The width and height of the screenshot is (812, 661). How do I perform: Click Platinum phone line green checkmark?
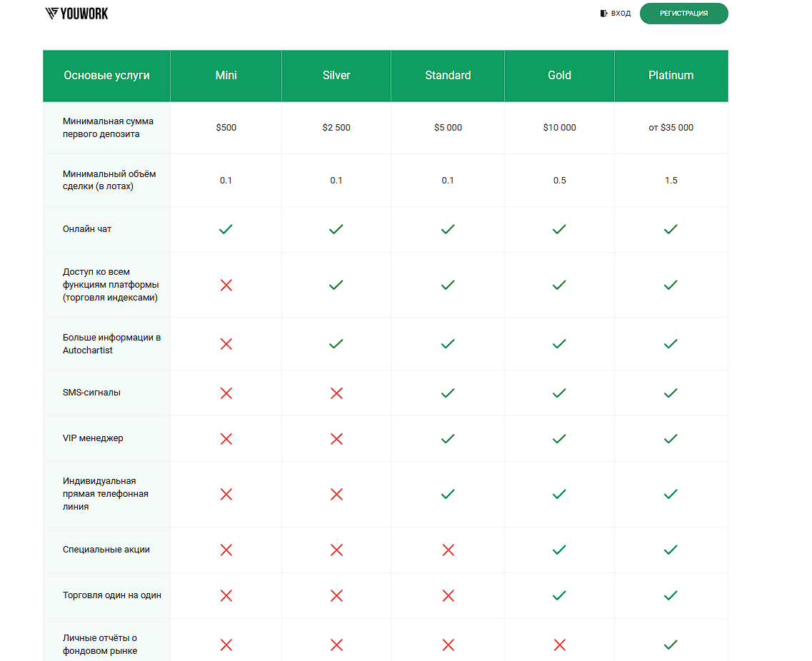point(671,494)
